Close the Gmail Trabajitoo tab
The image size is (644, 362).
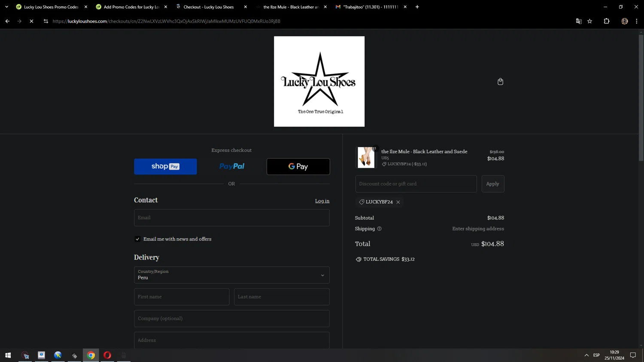point(405,7)
